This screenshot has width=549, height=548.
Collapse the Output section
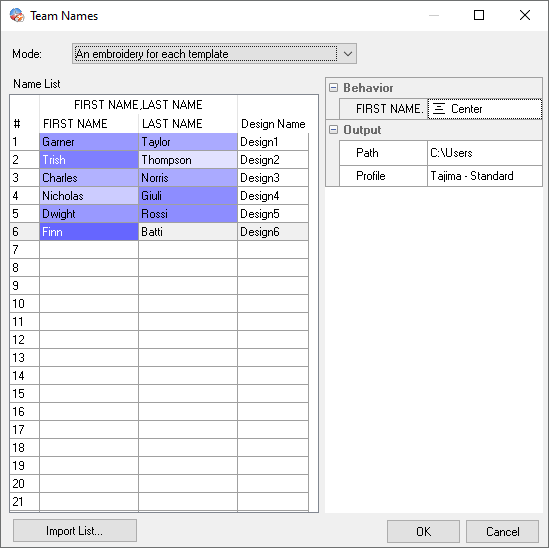tap(334, 130)
